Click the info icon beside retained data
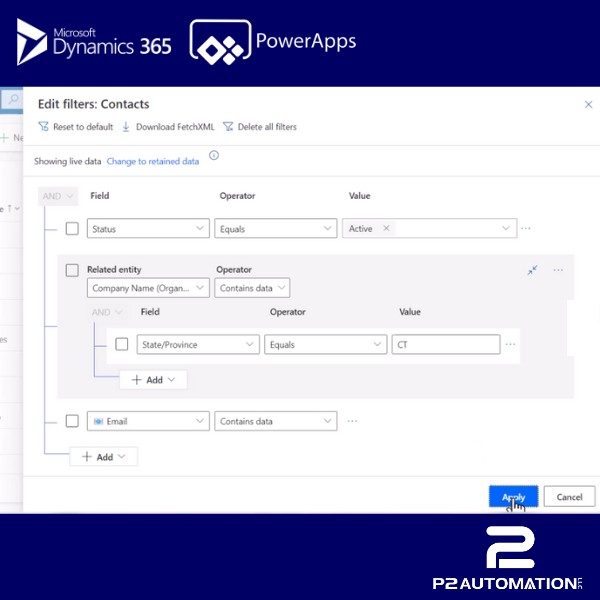Image resolution: width=600 pixels, height=600 pixels. tap(214, 155)
